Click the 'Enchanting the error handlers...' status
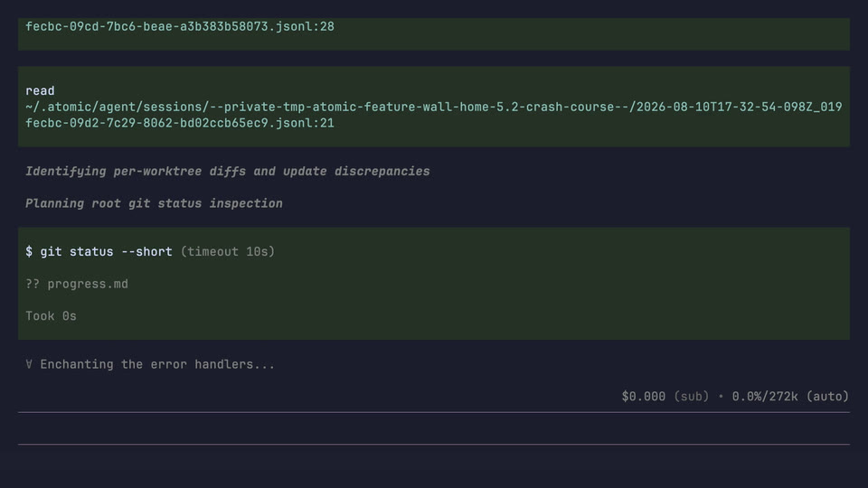868x488 pixels. (x=157, y=364)
